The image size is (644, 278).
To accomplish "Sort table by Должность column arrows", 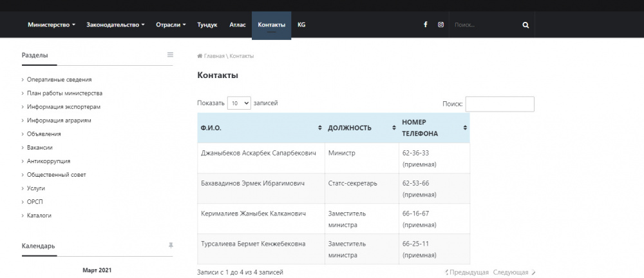I will (x=393, y=128).
